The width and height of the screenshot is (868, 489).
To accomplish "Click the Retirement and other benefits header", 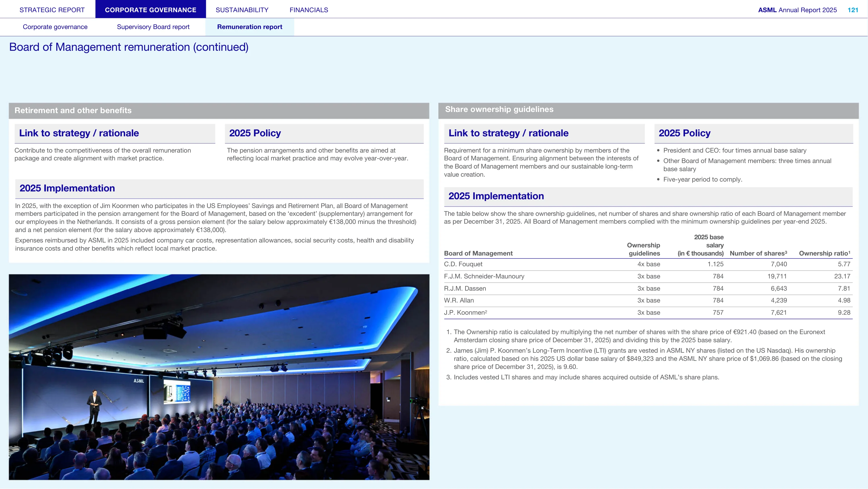I will coord(219,111).
